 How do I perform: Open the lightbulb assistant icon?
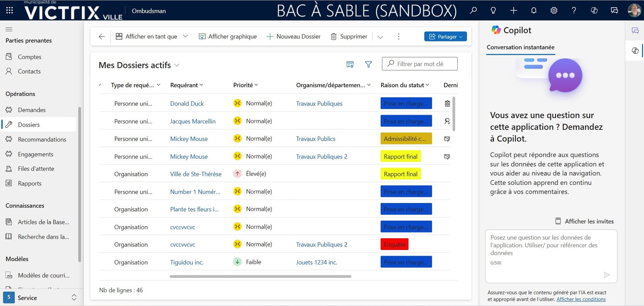(493, 10)
